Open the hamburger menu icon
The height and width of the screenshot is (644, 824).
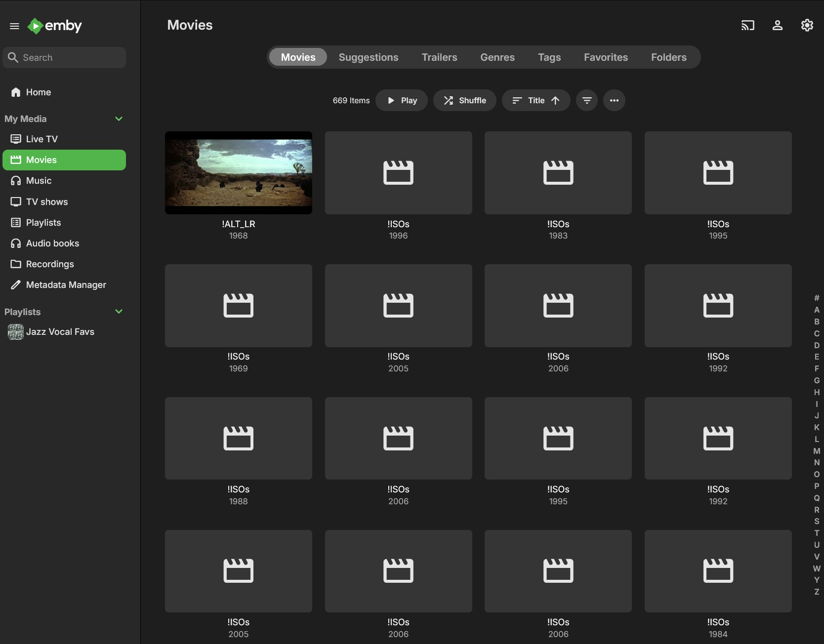(x=14, y=26)
